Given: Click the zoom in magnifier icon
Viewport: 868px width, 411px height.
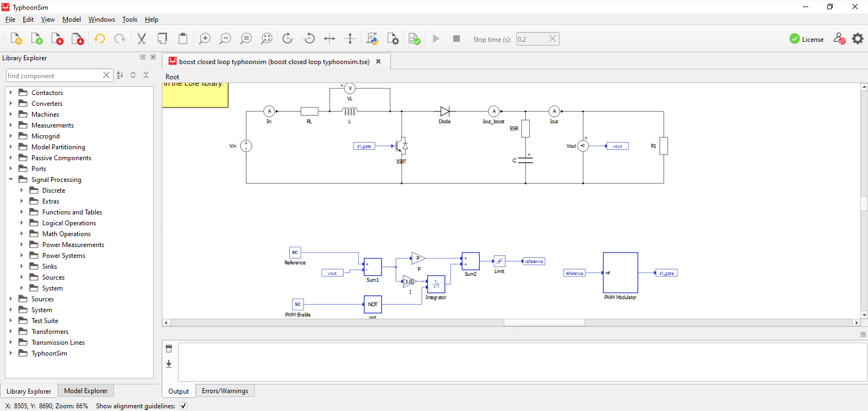Looking at the screenshot, I should (205, 39).
